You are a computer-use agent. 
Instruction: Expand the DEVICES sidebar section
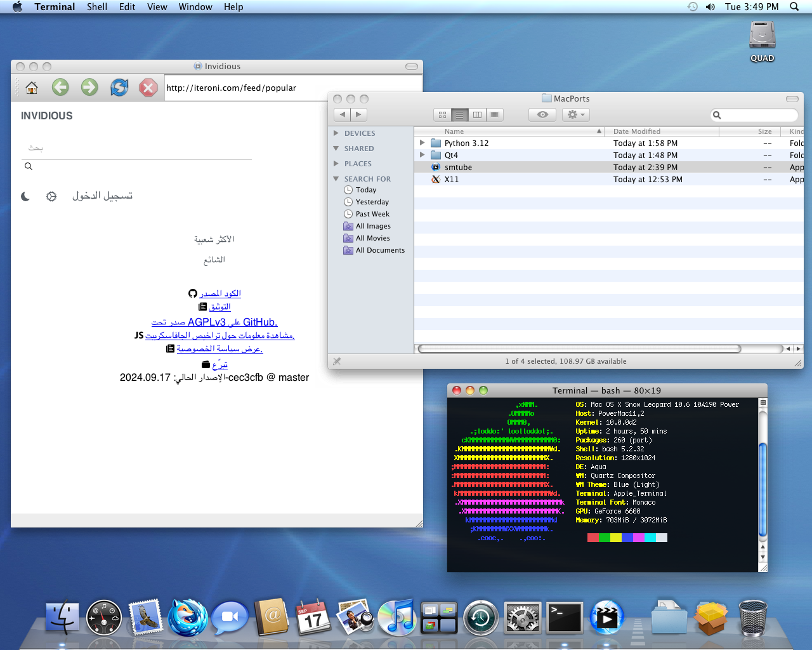(x=336, y=133)
